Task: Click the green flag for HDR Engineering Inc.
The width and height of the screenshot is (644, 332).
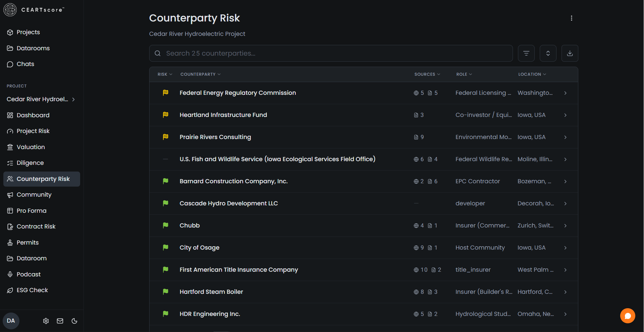Action: point(165,314)
